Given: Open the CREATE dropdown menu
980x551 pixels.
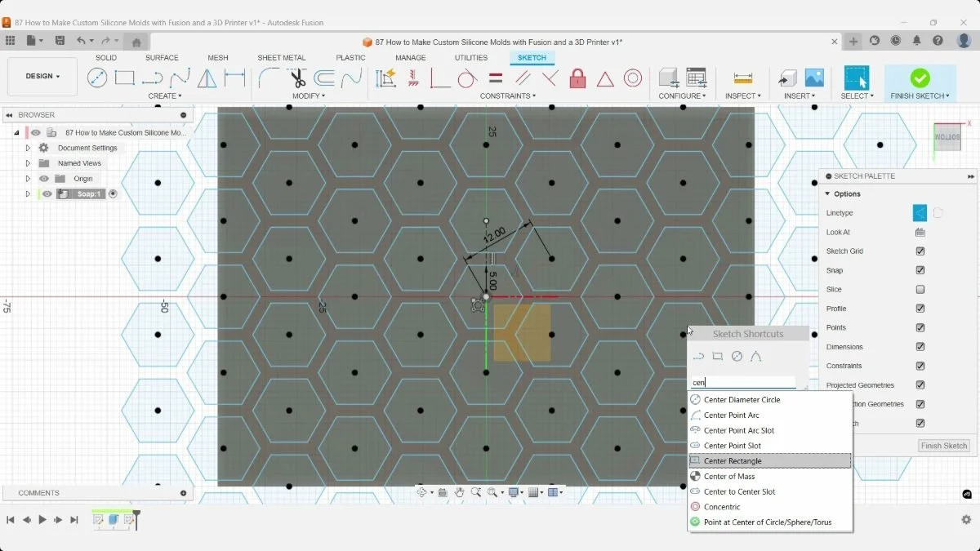Looking at the screenshot, I should 167,96.
